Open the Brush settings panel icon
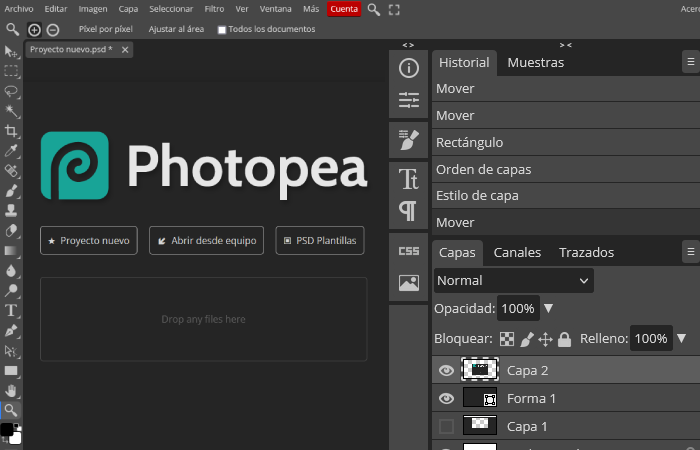Screen dimensions: 700x450 [408, 140]
